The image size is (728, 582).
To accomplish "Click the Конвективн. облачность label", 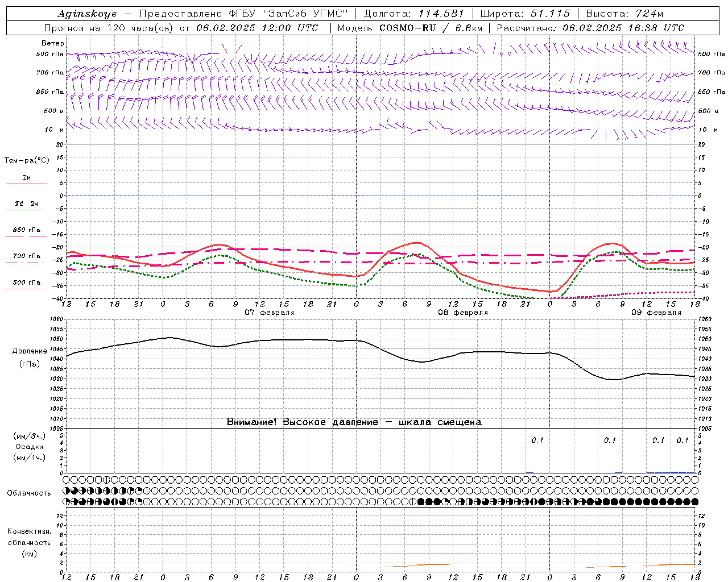I will 30,537.
